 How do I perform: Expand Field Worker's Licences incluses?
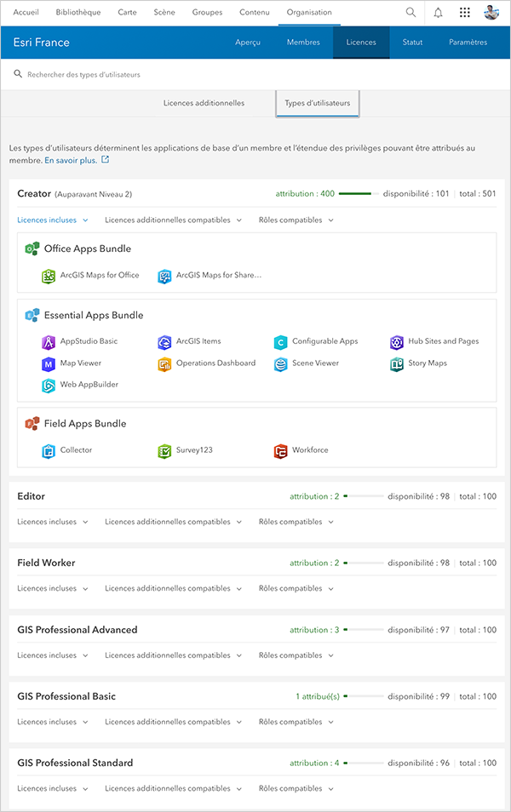(x=53, y=588)
